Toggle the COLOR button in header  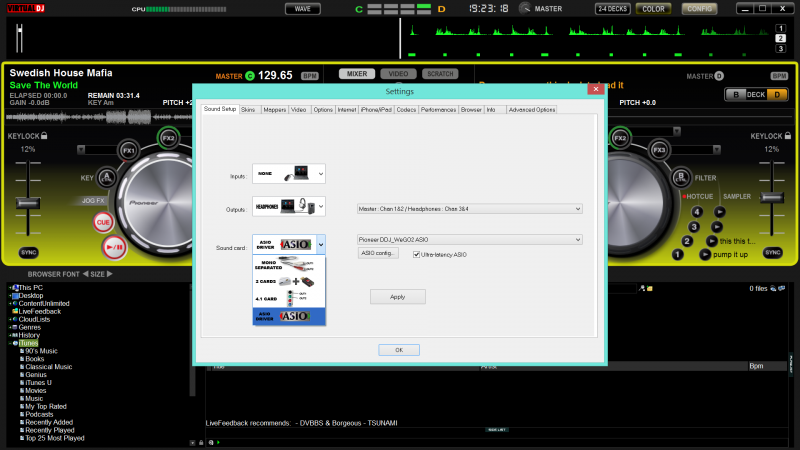click(x=653, y=9)
